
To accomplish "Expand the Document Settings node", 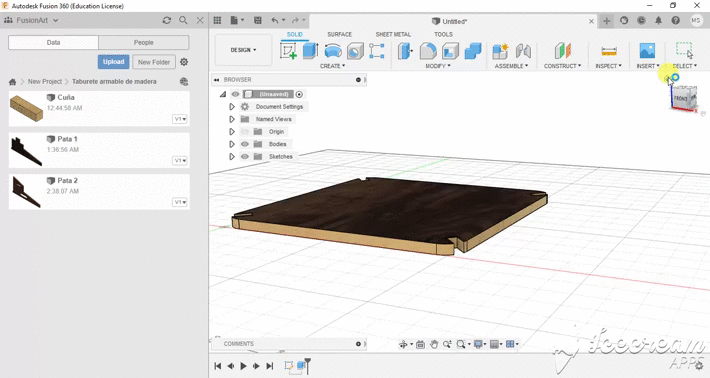I will click(232, 107).
